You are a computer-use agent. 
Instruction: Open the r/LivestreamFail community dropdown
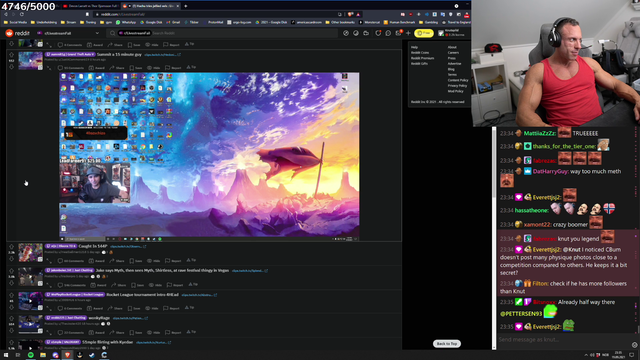[68, 33]
